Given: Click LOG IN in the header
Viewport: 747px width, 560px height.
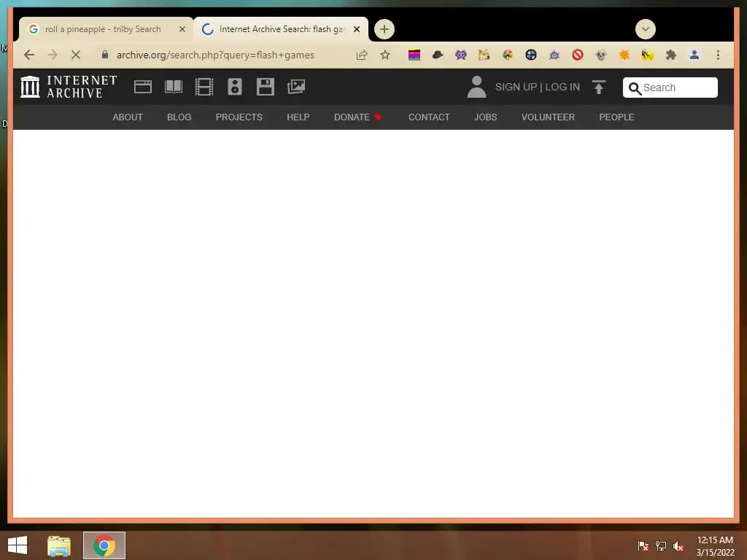Looking at the screenshot, I should [x=562, y=87].
